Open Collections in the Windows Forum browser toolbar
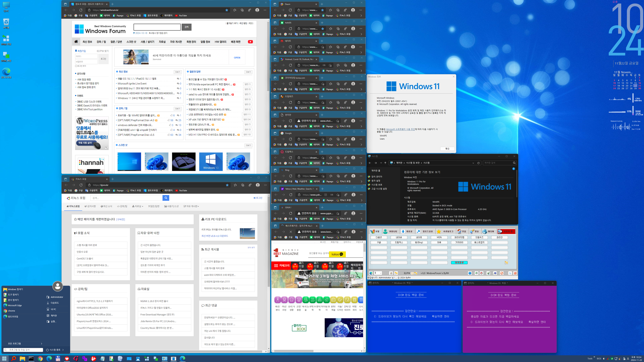Screen dimensions: 644x362 242,10
